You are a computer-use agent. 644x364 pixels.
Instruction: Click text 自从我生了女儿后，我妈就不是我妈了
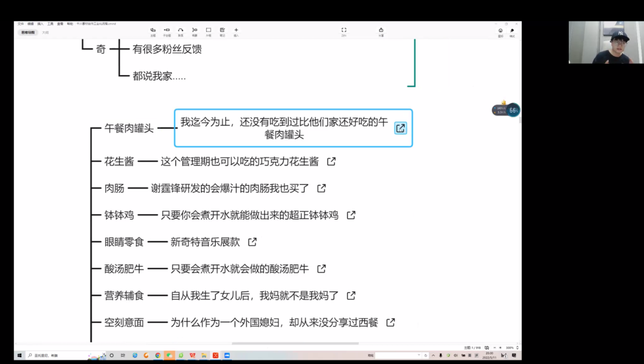click(255, 295)
